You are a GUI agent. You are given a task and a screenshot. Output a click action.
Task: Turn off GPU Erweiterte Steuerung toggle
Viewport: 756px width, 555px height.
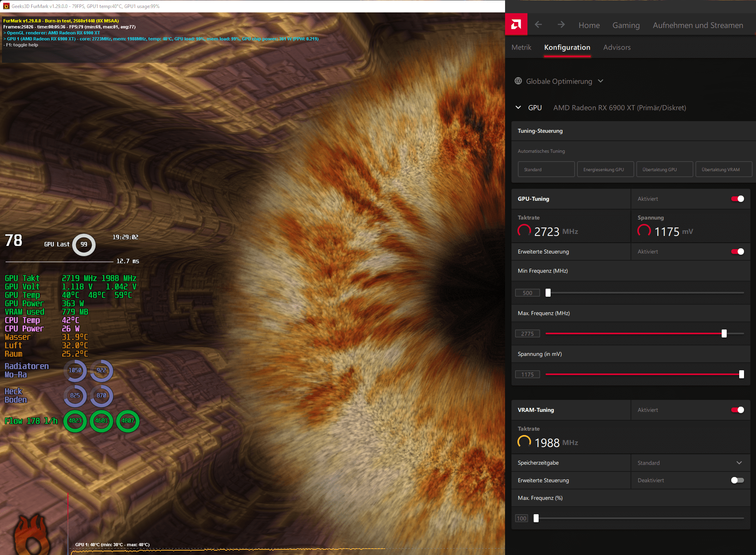coord(738,252)
